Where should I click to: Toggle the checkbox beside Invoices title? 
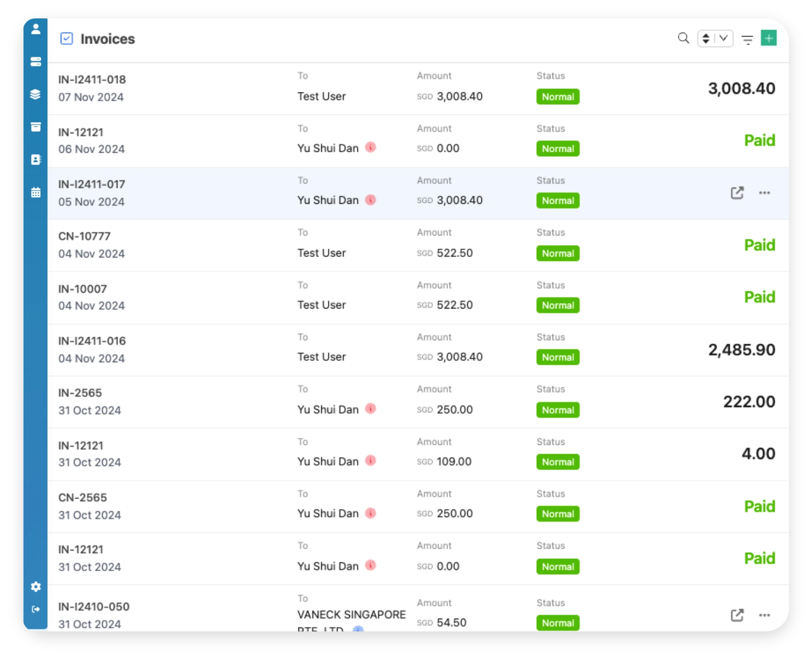(x=66, y=39)
